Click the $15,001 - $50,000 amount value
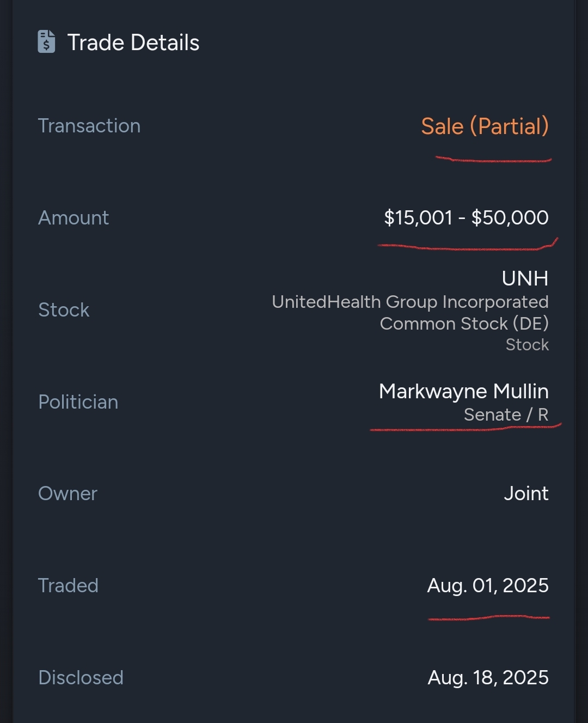The image size is (588, 723). pyautogui.click(x=466, y=218)
